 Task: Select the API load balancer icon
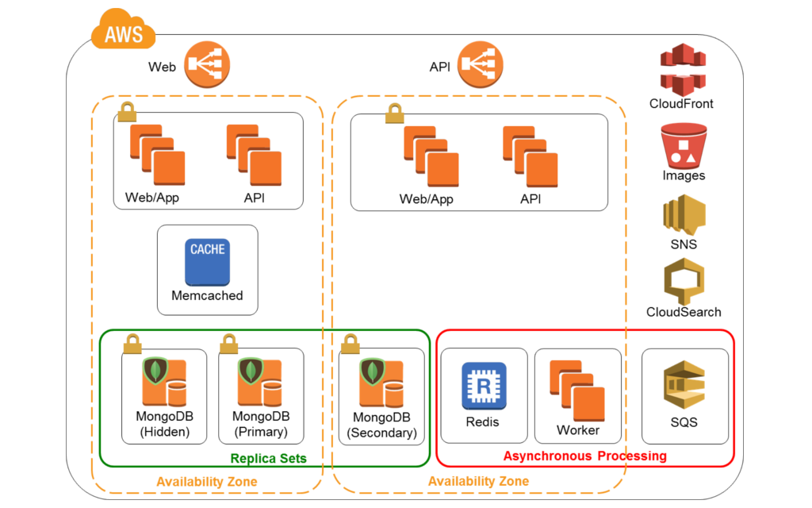(480, 64)
